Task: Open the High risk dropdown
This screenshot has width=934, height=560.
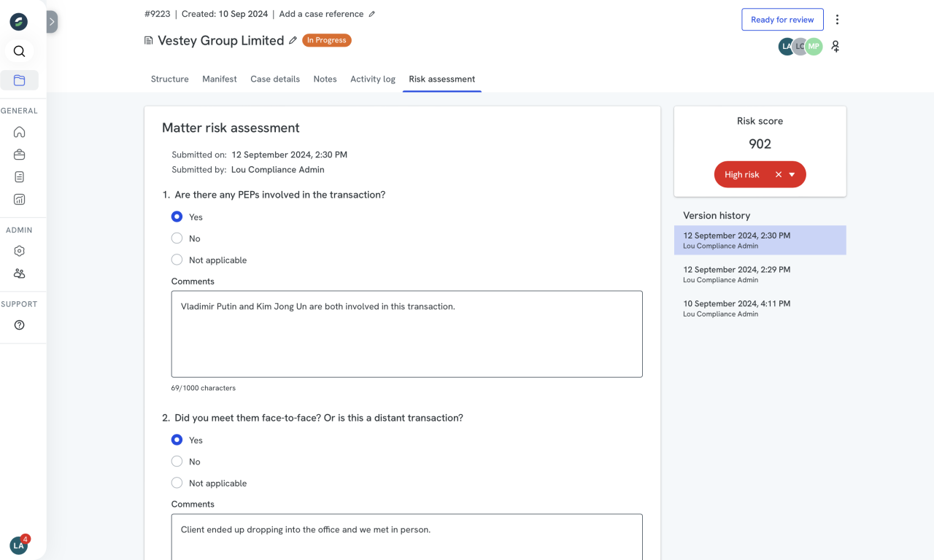Action: (x=793, y=174)
